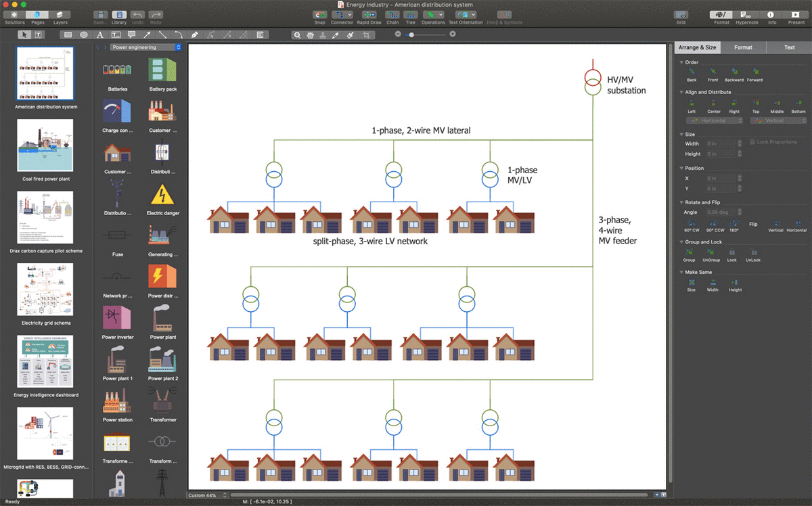Screen dimensions: 812x506
Task: Enable the Lock Proportions checkbox
Action: (x=752, y=142)
